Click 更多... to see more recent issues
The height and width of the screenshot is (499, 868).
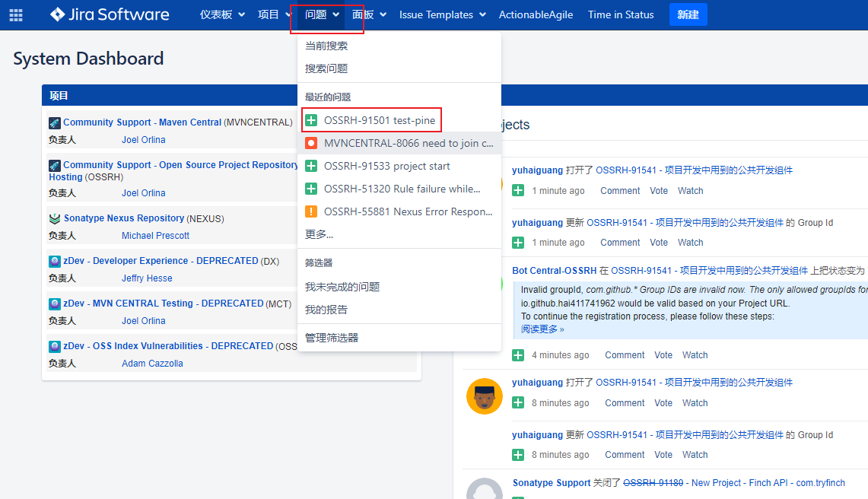pyautogui.click(x=399, y=234)
